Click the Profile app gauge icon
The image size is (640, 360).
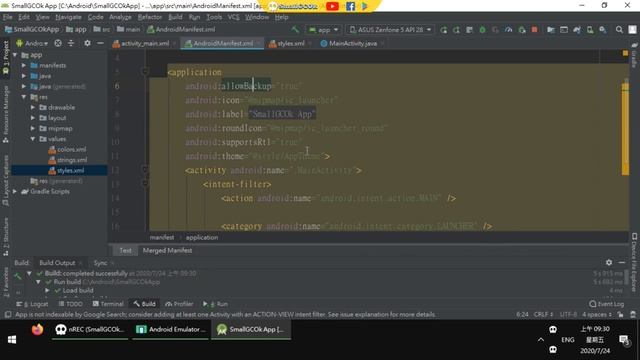pos(509,30)
